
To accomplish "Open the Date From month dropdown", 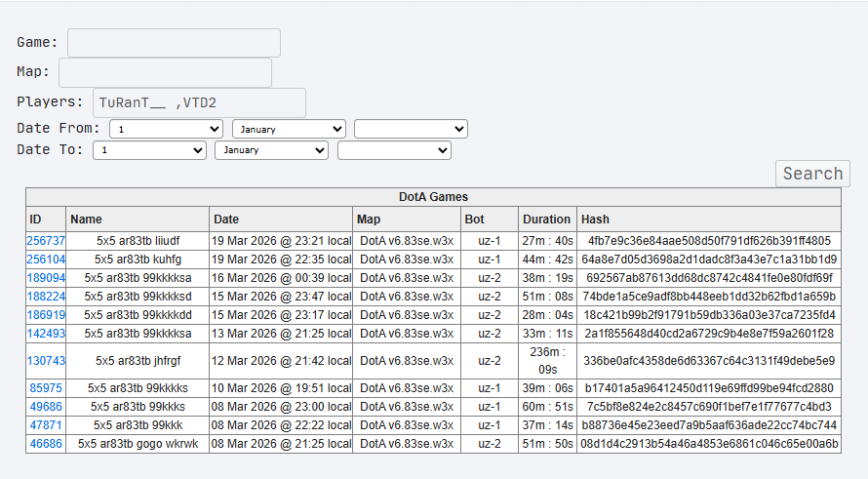I will 289,129.
